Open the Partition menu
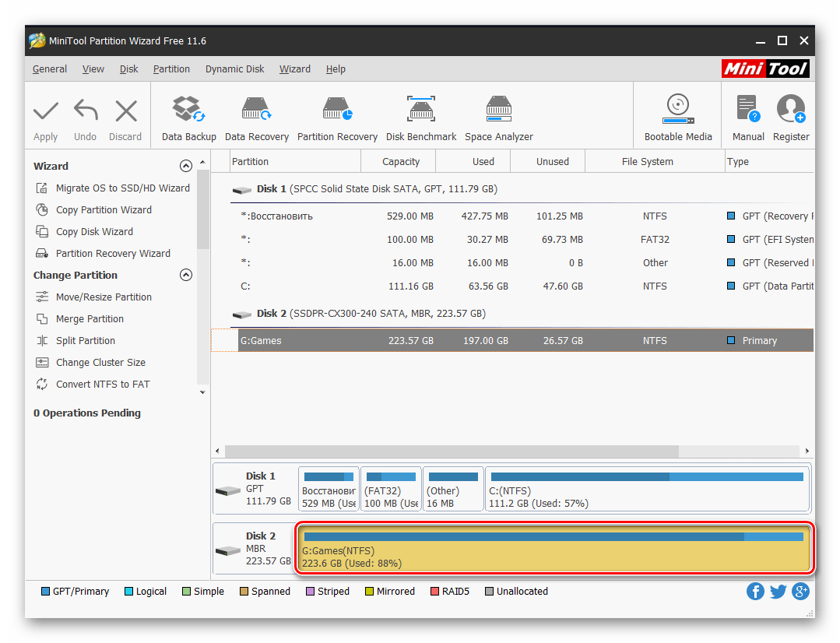This screenshot has width=840, height=643. click(171, 69)
